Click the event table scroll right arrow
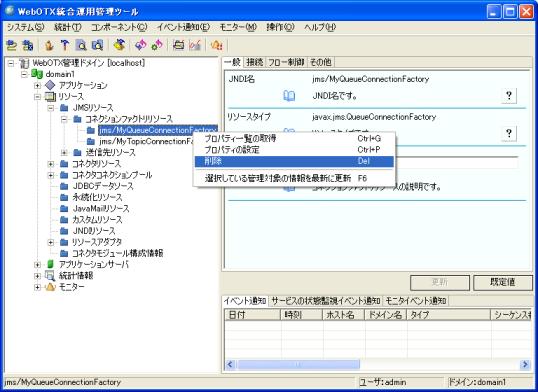The image size is (538, 392). click(525, 364)
